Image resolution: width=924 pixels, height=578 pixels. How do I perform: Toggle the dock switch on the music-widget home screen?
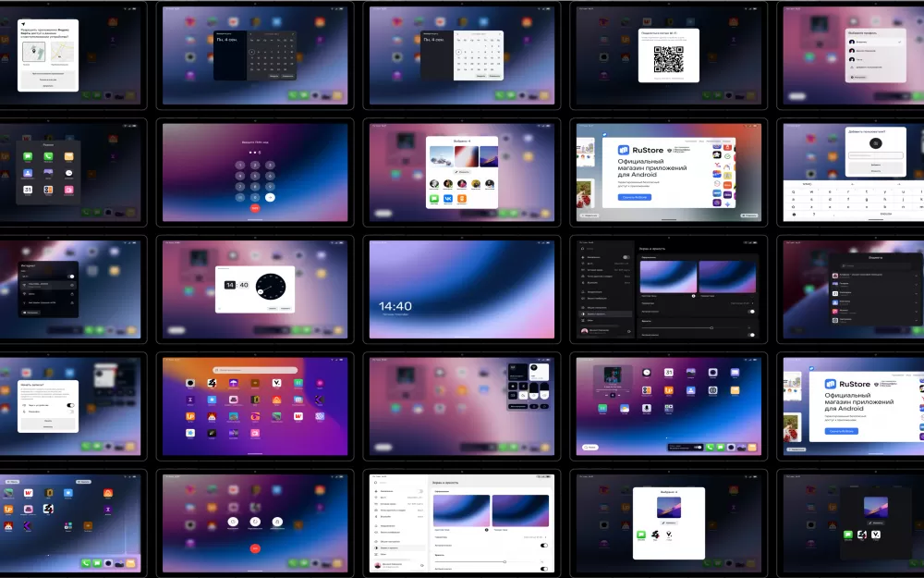[698, 447]
